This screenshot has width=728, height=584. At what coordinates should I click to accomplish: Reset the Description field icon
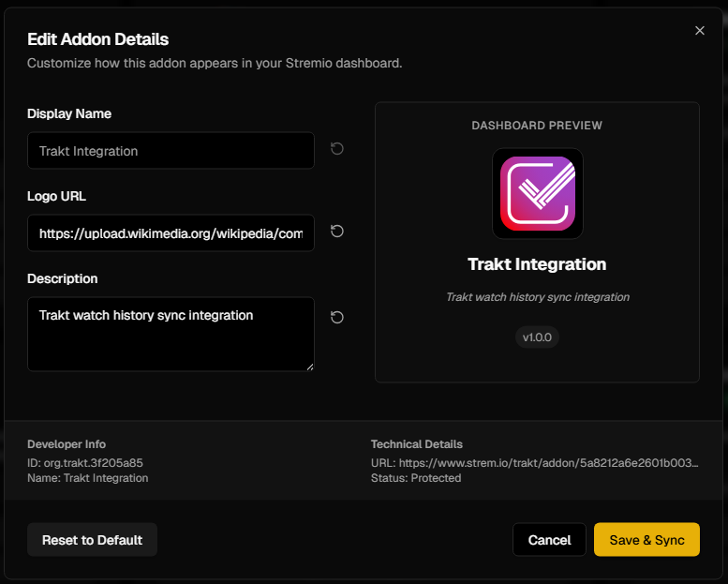(x=337, y=318)
